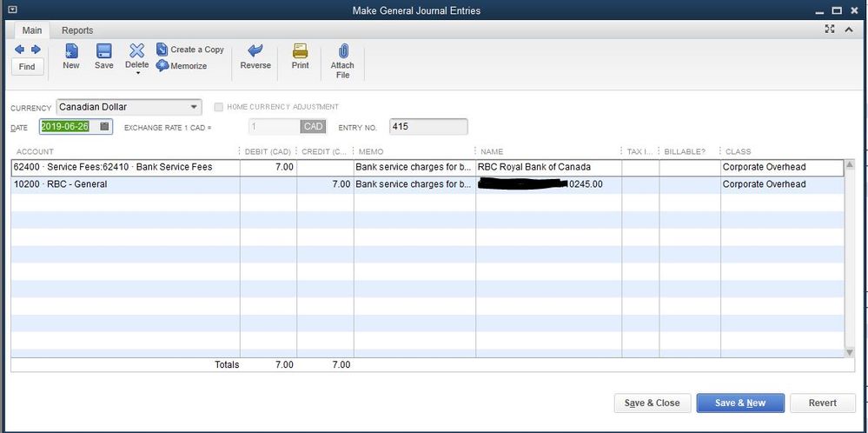Collapse the ribbon with chevron
This screenshot has width=868, height=433.
pos(849,30)
